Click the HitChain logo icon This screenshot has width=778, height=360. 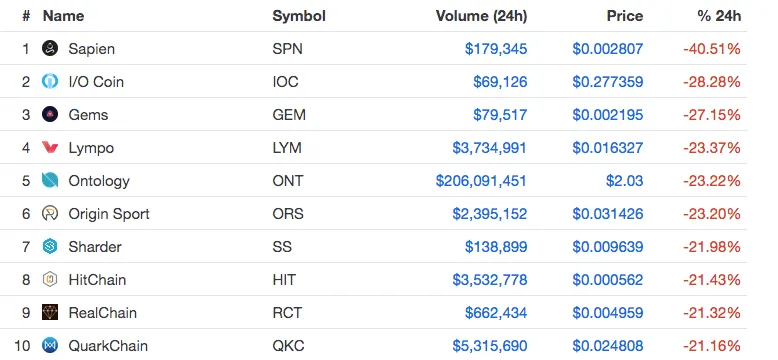(50, 280)
